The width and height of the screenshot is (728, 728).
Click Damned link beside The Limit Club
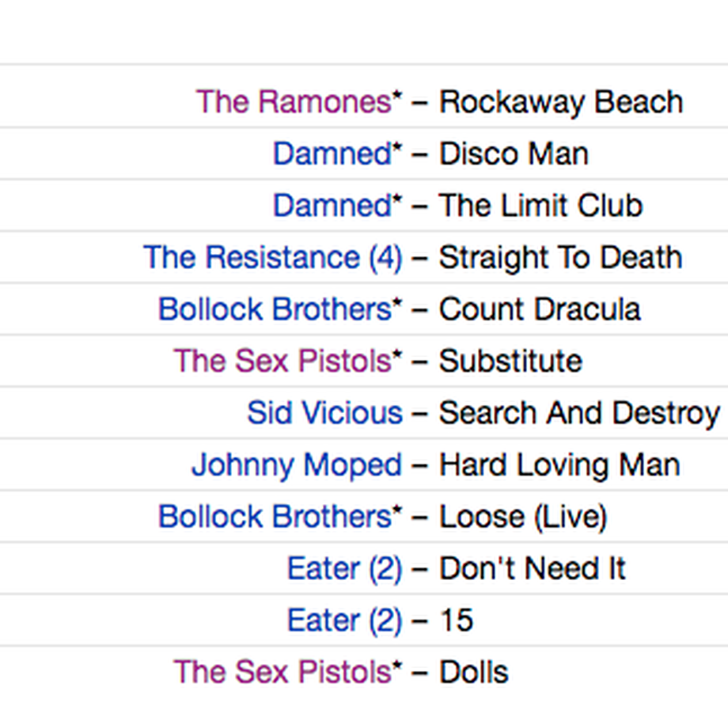coord(332,205)
